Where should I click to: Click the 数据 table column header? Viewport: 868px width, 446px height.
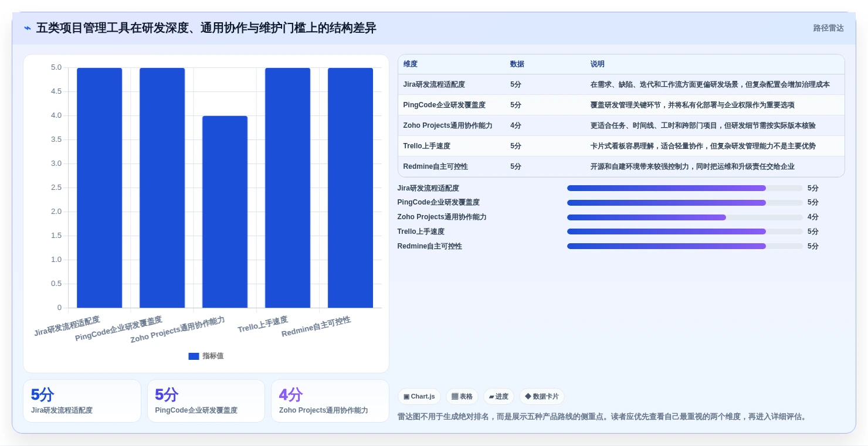517,64
